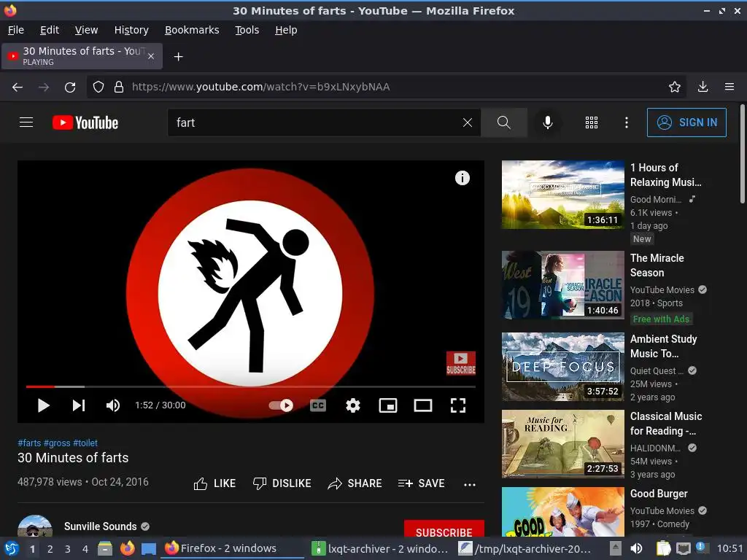Clear the search box with the X icon

(468, 122)
